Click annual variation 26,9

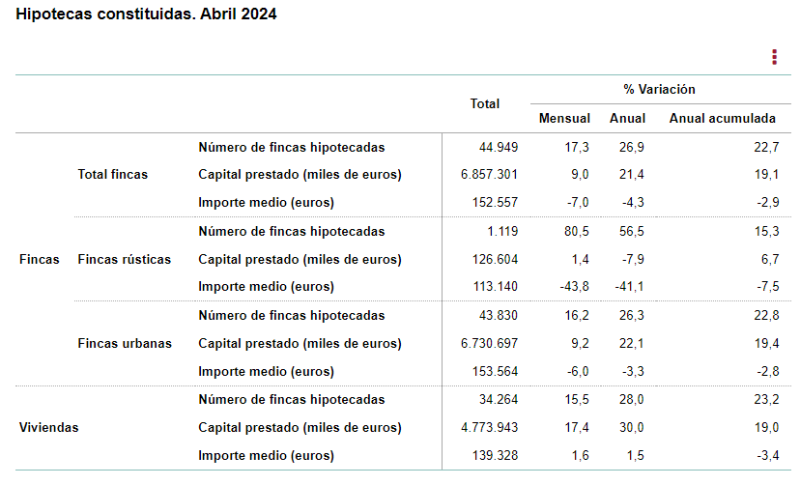tap(632, 147)
